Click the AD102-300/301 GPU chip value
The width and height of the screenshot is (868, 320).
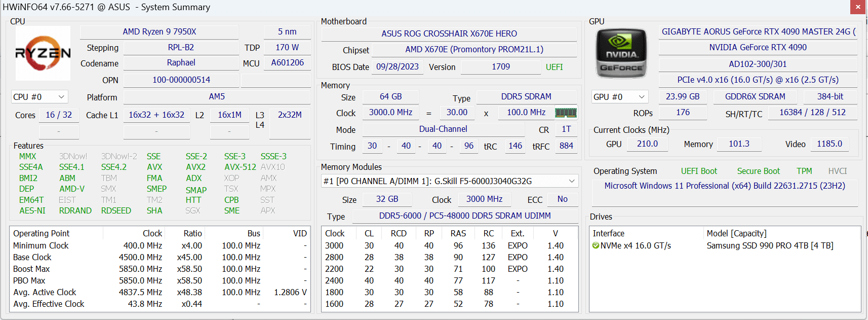(758, 64)
